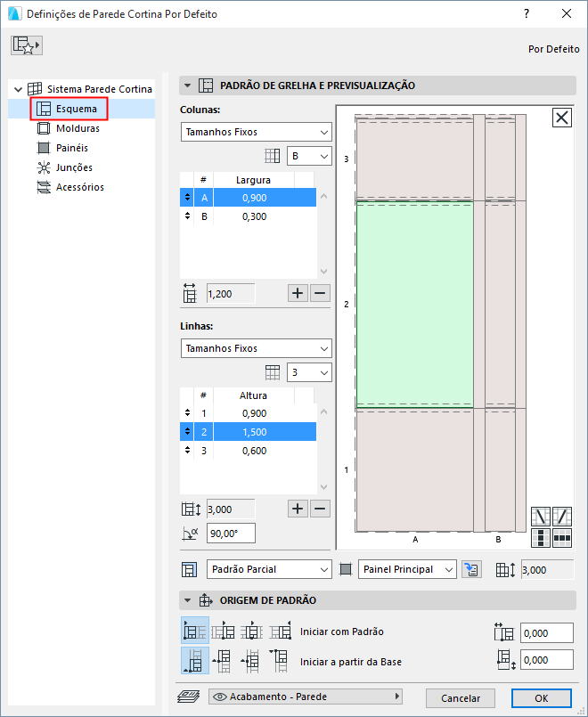Add a new row with the plus button

point(298,509)
